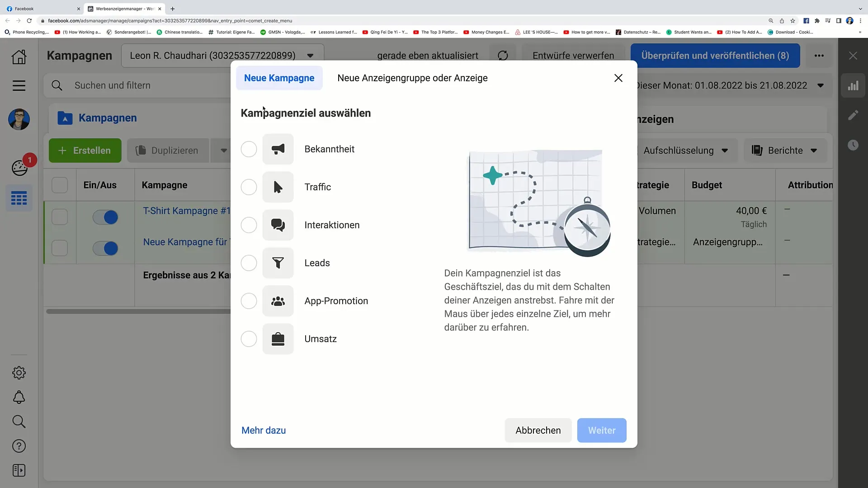Open notifications bell in sidebar
This screenshot has height=488, width=868.
[x=19, y=398]
